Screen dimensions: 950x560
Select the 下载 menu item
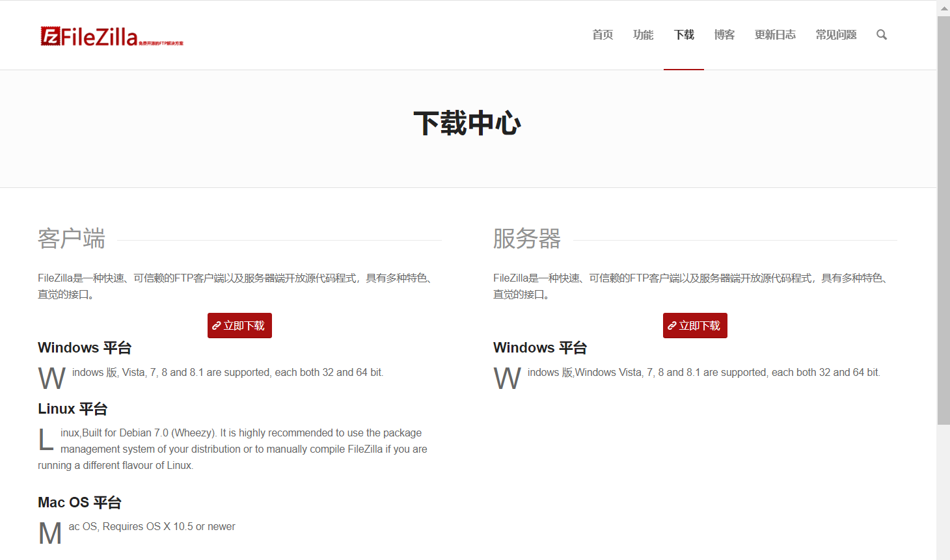pos(684,34)
